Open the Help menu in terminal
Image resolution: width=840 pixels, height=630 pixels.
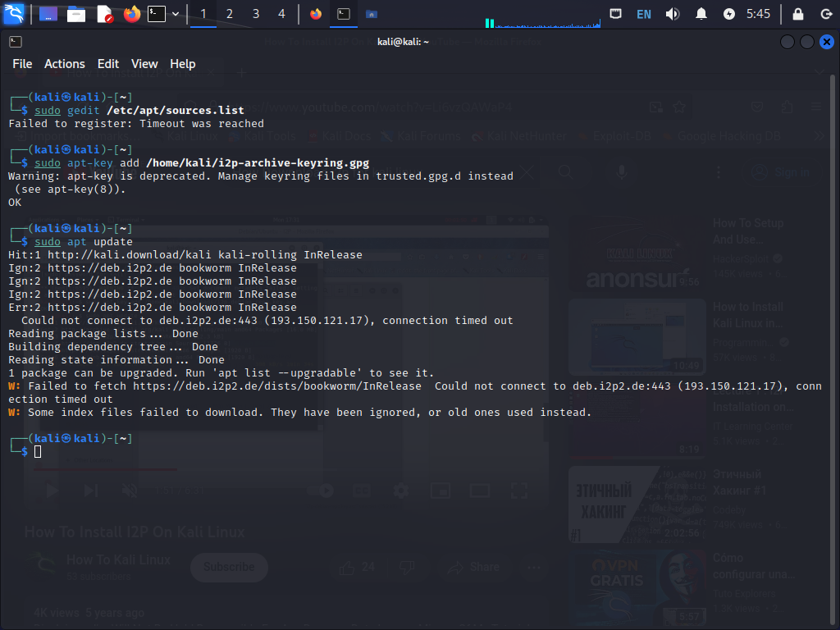point(183,64)
